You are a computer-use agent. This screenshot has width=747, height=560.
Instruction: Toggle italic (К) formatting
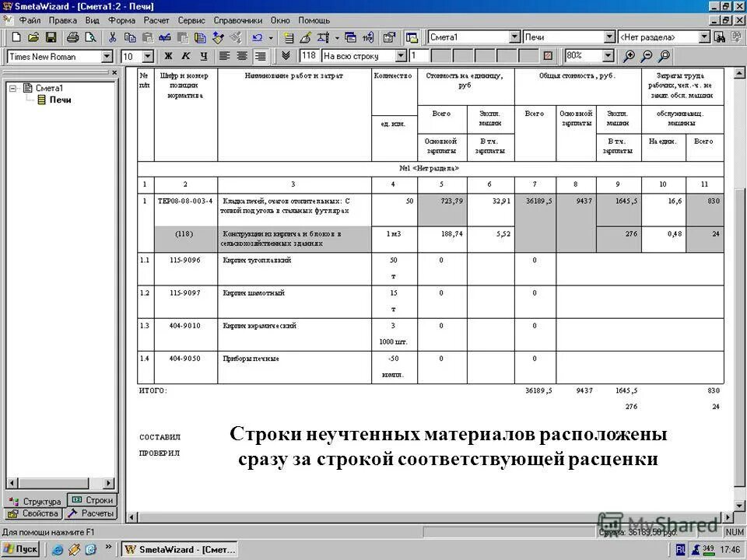tap(185, 56)
